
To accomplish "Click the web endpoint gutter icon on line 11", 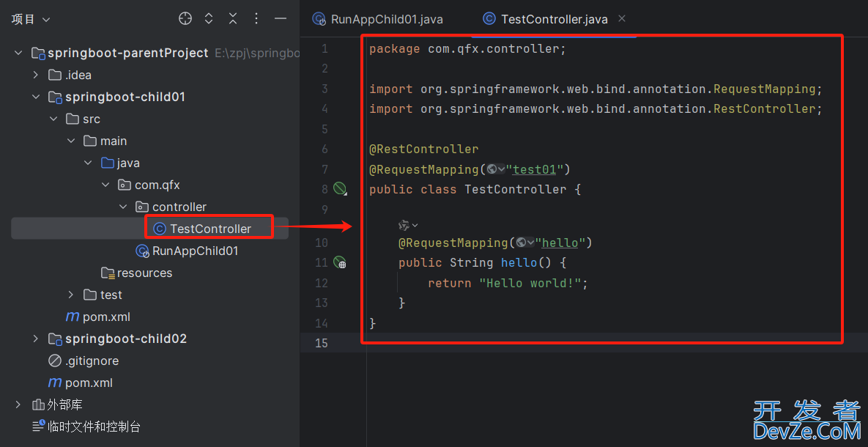I will [x=339, y=262].
